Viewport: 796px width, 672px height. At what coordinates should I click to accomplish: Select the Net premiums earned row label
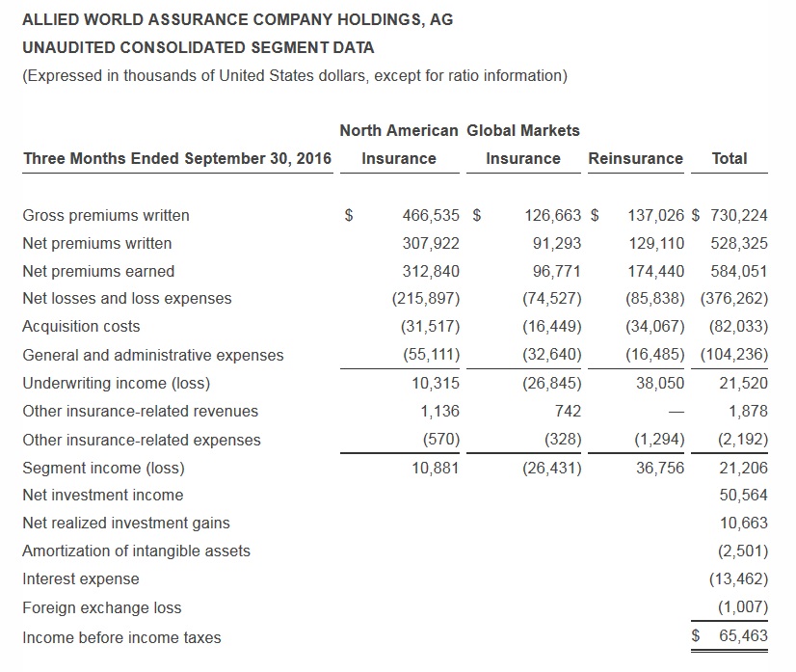(98, 271)
